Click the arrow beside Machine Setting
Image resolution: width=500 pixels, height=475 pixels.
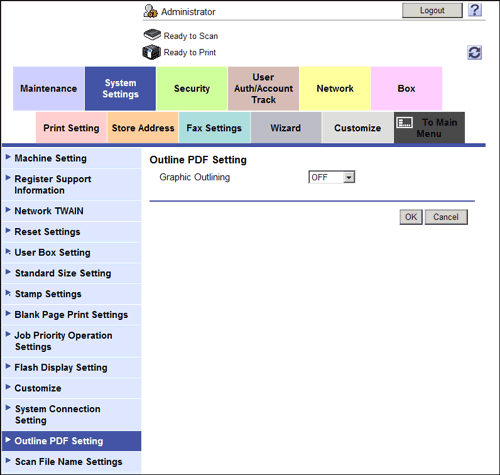(x=8, y=157)
